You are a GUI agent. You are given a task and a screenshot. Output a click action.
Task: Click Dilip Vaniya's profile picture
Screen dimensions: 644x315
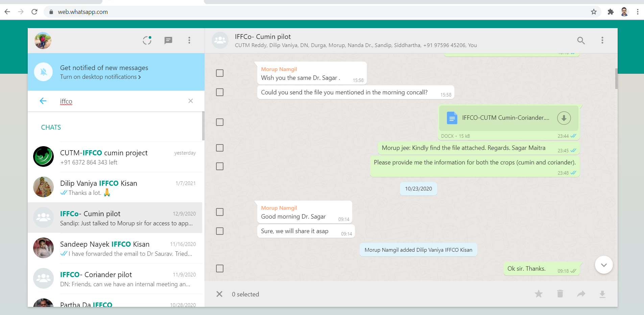click(x=43, y=187)
